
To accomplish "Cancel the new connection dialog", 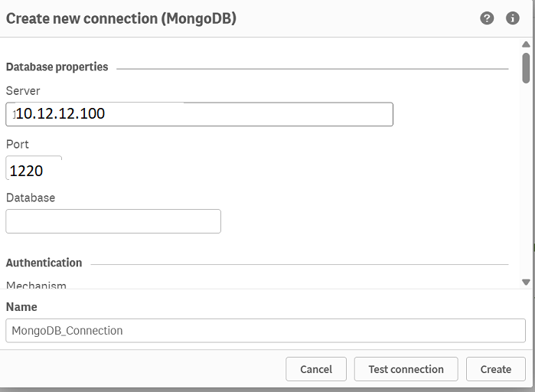I will pos(316,369).
